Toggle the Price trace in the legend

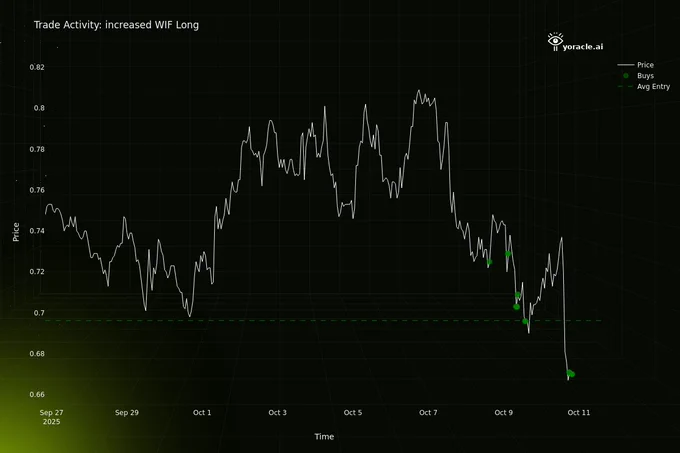tap(635, 65)
